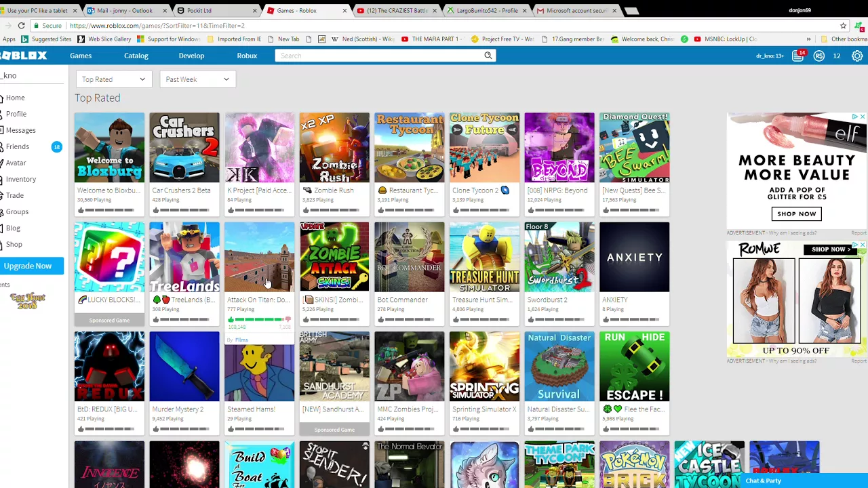The image size is (868, 488).
Task: Open Shop in the left sidebar
Action: pyautogui.click(x=14, y=244)
